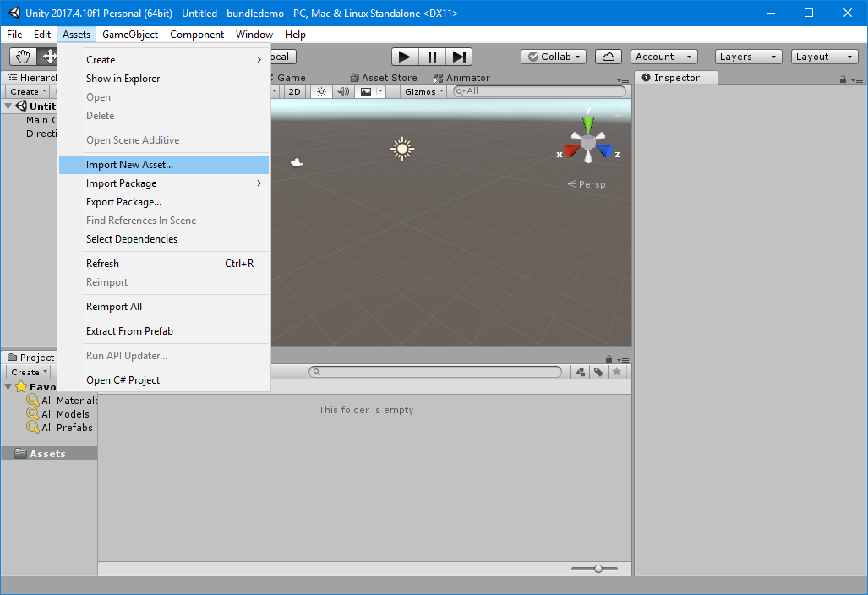Toggle 2D scene view mode
The width and height of the screenshot is (868, 595).
point(294,91)
